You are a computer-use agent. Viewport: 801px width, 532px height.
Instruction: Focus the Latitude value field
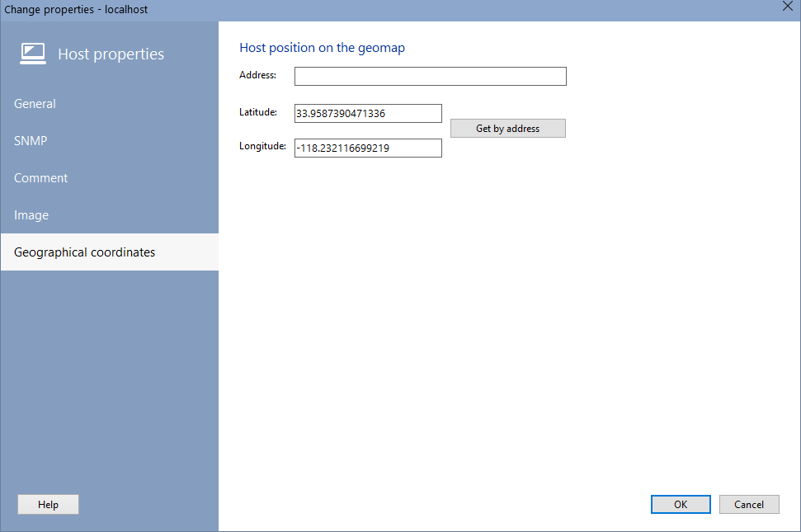point(368,114)
